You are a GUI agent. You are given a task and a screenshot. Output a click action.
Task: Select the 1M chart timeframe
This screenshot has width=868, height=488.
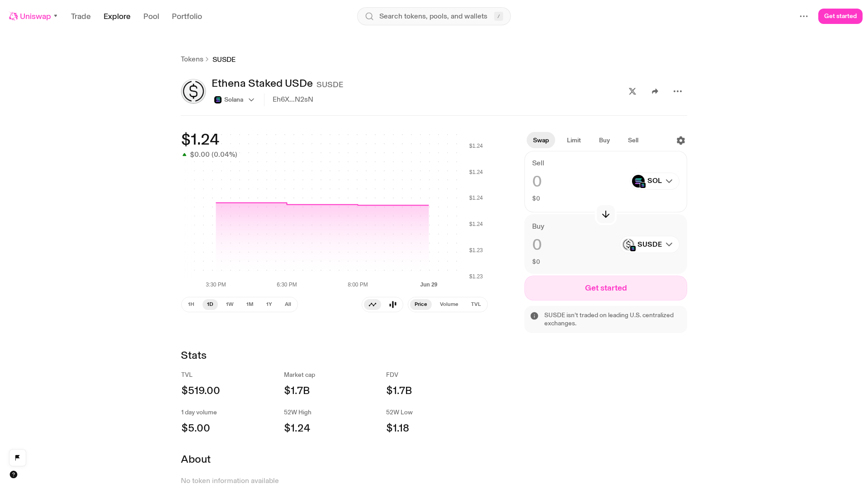[250, 305]
